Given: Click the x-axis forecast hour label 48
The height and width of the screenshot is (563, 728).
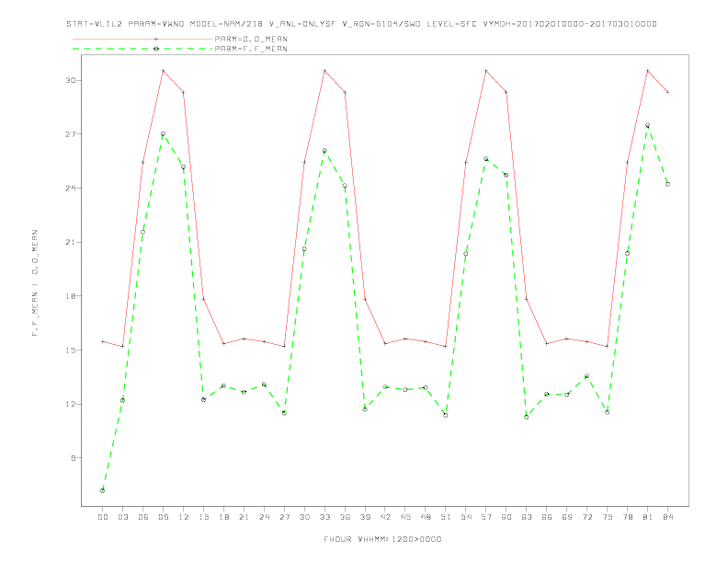Looking at the screenshot, I should [426, 517].
